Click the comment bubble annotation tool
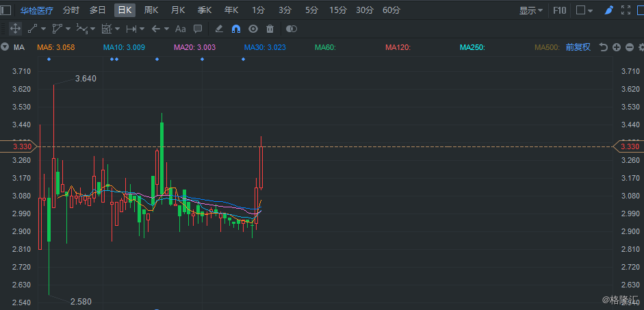 click(x=198, y=29)
